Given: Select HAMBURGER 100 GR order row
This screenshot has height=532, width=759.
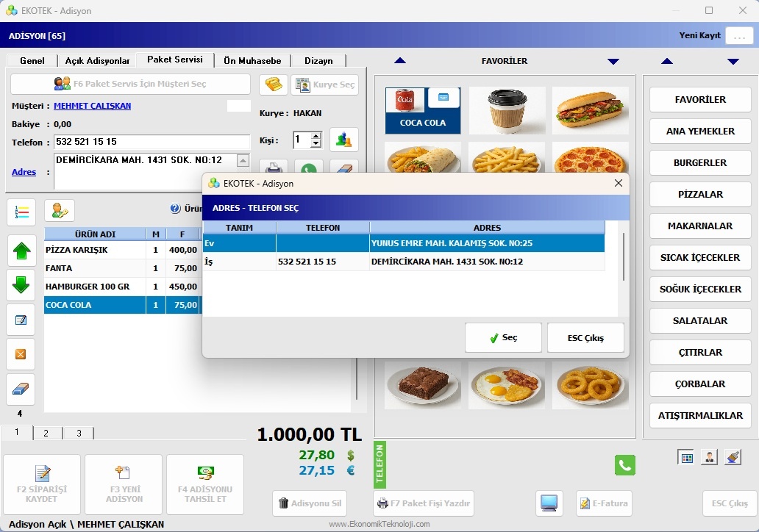Looking at the screenshot, I should [x=121, y=287].
